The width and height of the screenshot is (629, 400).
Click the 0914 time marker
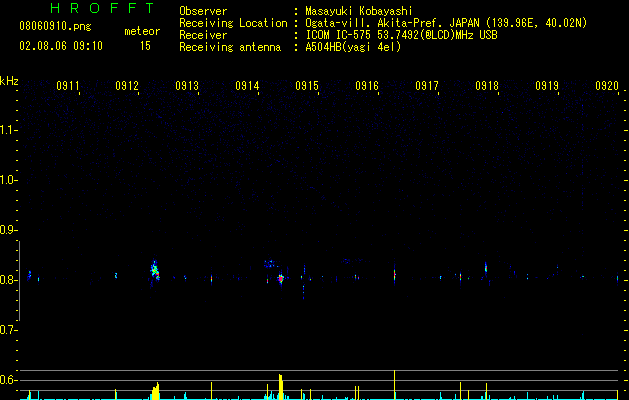click(247, 86)
